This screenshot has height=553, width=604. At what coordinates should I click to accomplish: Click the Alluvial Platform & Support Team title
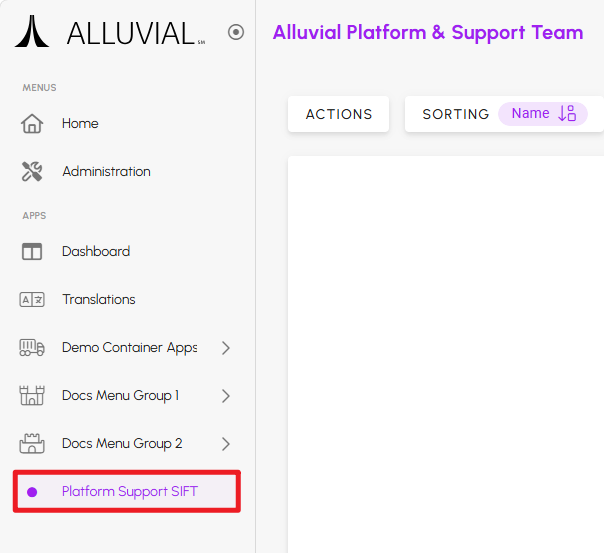tap(428, 32)
